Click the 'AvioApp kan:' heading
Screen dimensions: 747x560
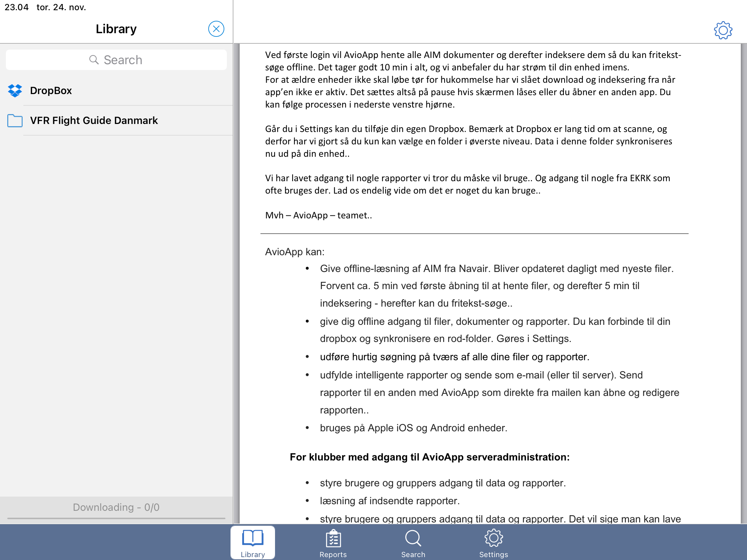[295, 252]
